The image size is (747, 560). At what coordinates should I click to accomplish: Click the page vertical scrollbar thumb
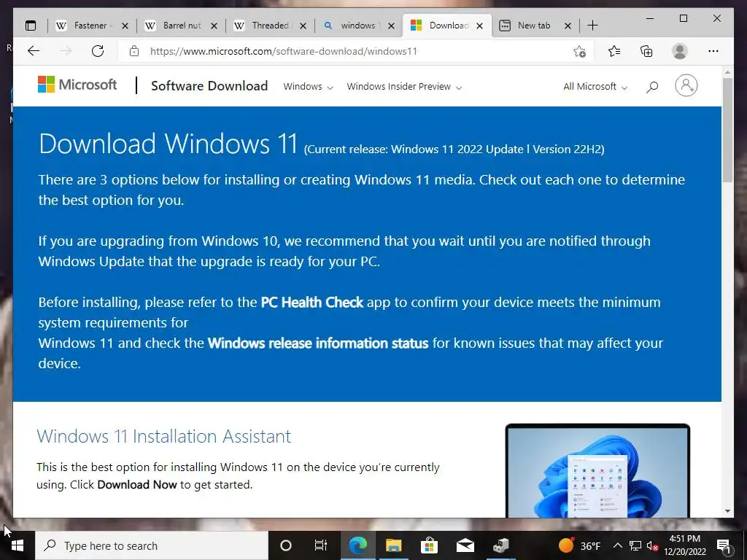click(x=727, y=130)
